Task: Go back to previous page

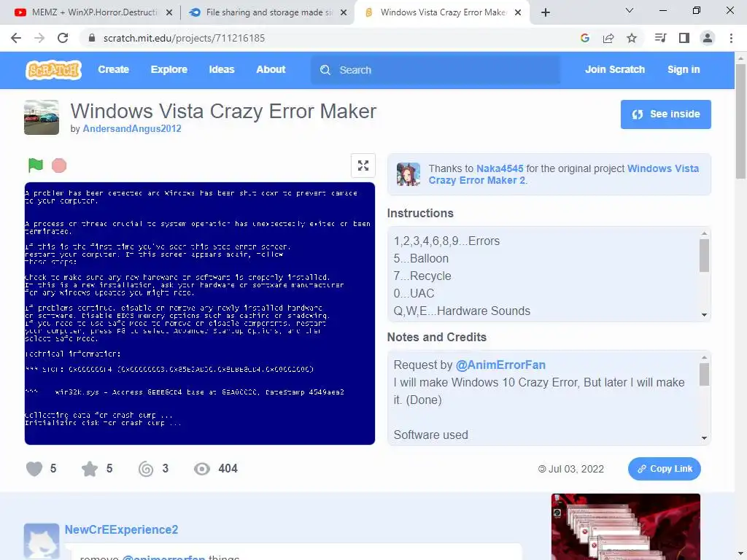Action: pos(16,38)
